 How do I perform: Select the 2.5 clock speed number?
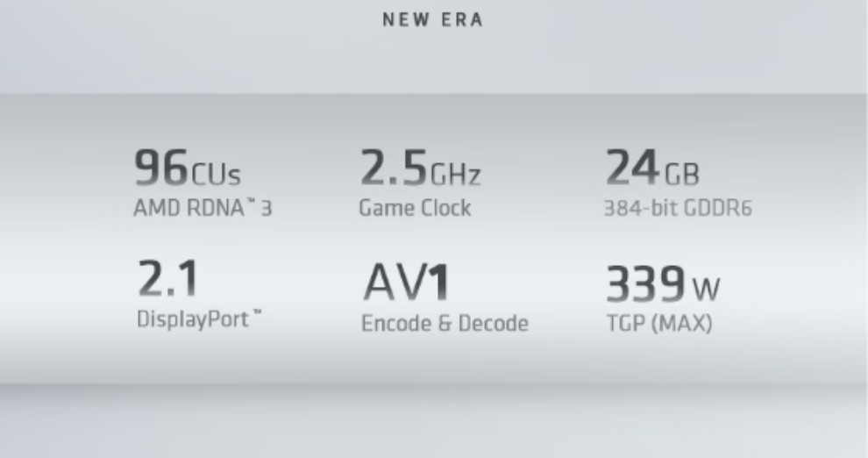click(393, 168)
